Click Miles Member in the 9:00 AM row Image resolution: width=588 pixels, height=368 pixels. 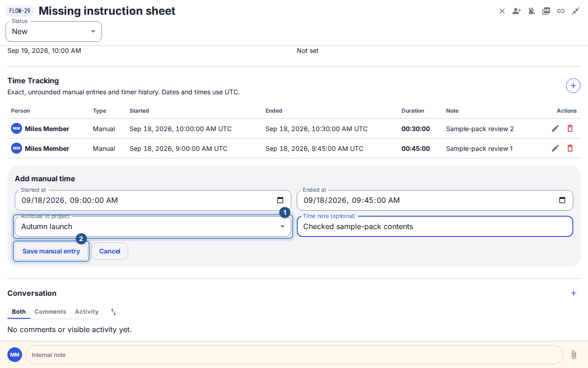pyautogui.click(x=47, y=149)
